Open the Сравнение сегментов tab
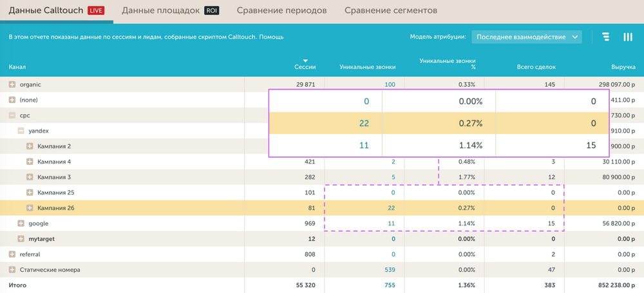Screen dimensions: 644x293 pyautogui.click(x=390, y=10)
